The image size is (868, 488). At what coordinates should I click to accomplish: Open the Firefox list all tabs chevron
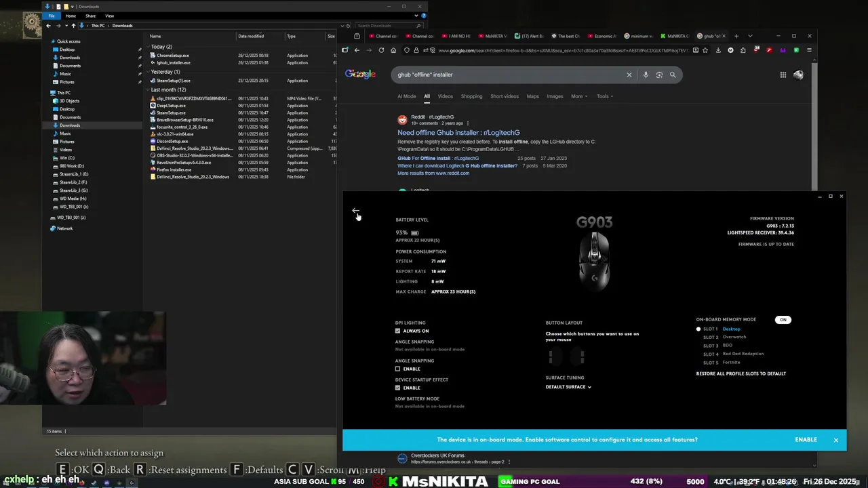click(x=750, y=36)
